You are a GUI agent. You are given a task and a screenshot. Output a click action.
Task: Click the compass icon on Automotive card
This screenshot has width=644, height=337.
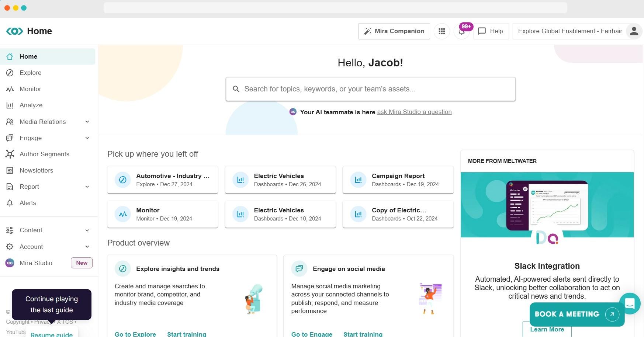tap(123, 180)
